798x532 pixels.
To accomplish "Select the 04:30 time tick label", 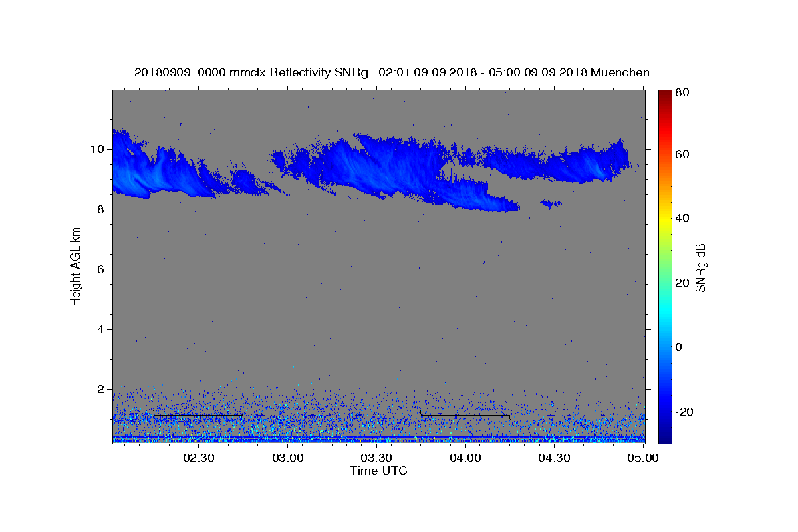I will pos(554,458).
